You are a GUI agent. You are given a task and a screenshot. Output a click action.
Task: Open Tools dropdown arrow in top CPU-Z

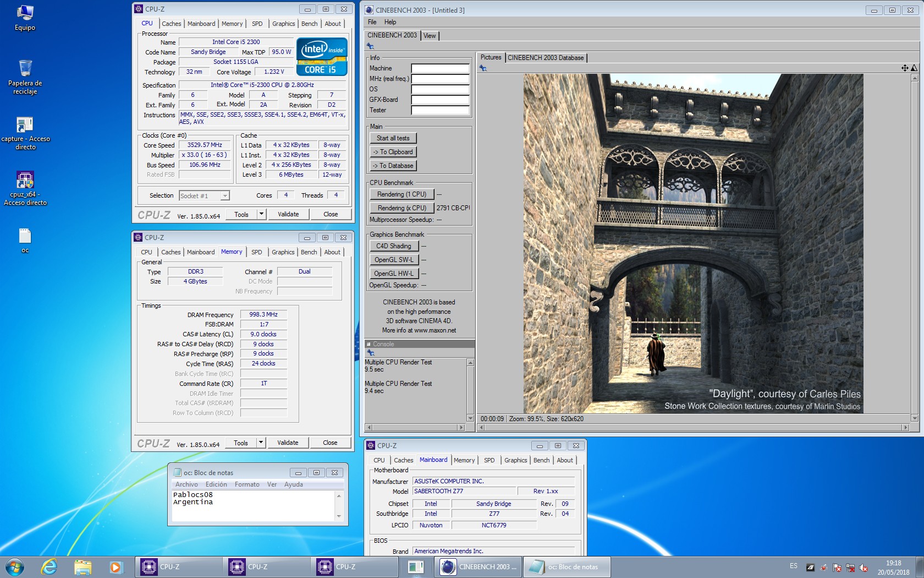262,214
